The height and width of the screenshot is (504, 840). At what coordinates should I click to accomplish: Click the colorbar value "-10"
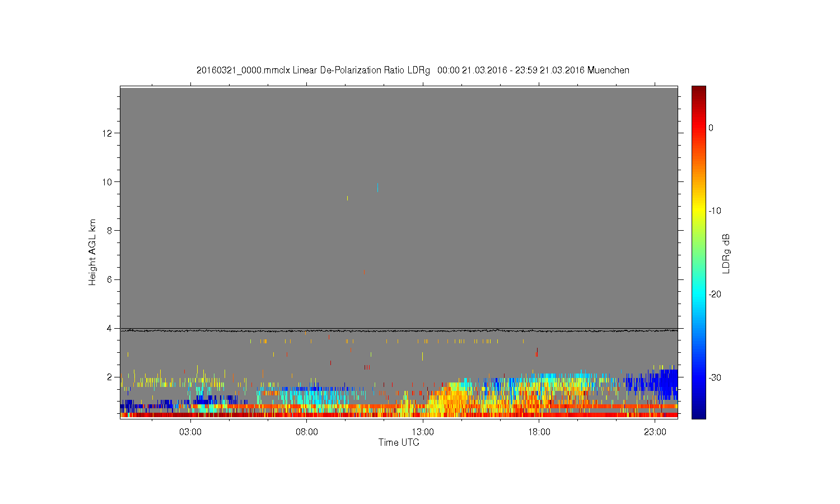[x=715, y=211]
